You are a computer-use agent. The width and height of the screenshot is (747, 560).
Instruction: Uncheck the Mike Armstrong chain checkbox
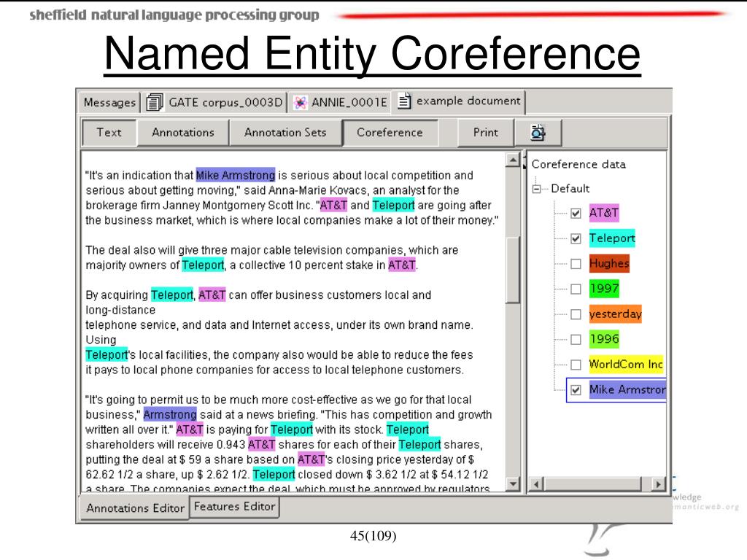pos(576,390)
